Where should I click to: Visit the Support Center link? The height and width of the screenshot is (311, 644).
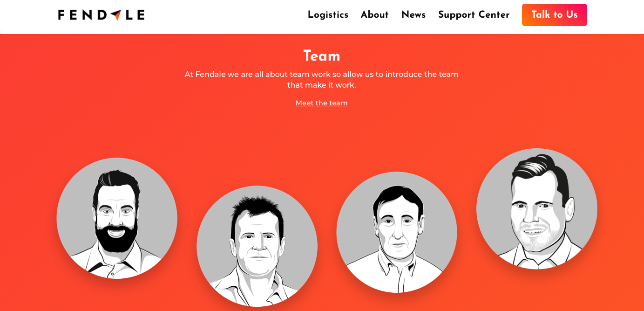point(474,15)
